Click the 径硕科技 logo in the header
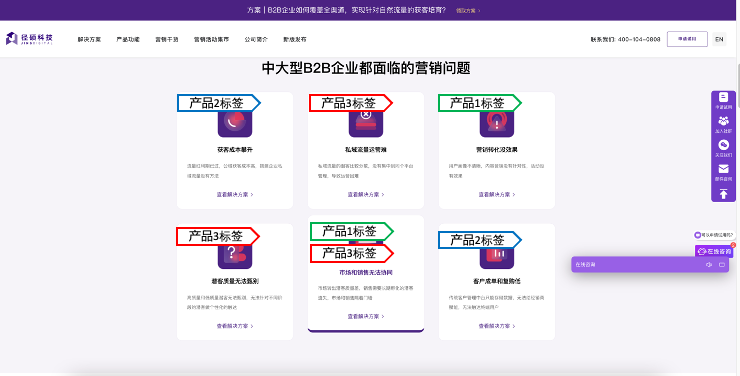The height and width of the screenshot is (376, 740). (29, 39)
